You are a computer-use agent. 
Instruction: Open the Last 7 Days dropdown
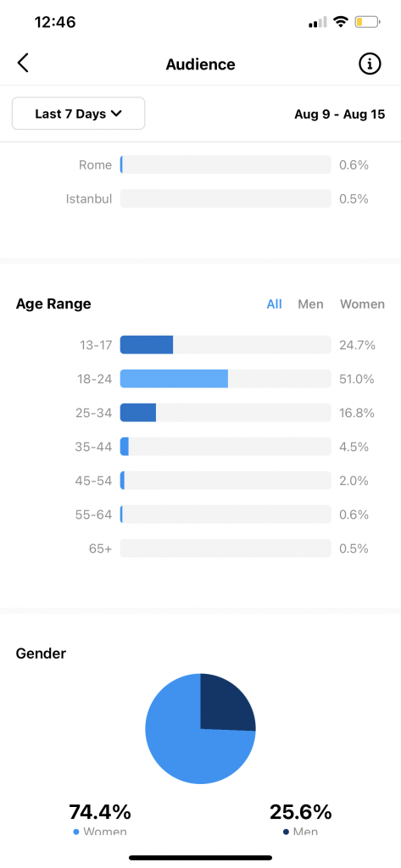point(78,114)
